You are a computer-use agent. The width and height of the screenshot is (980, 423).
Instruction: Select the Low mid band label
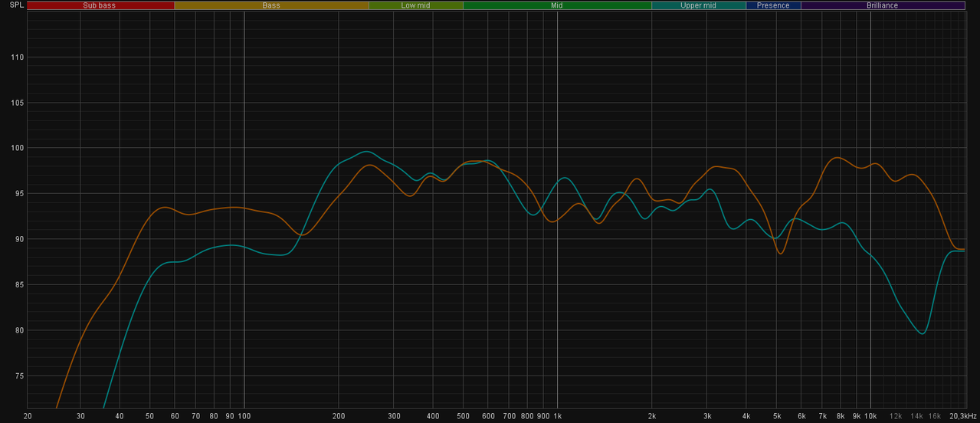(415, 5)
